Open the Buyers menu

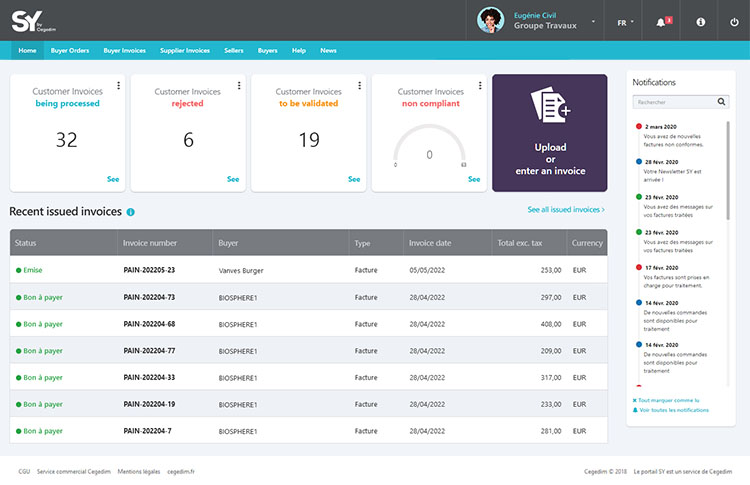[267, 50]
